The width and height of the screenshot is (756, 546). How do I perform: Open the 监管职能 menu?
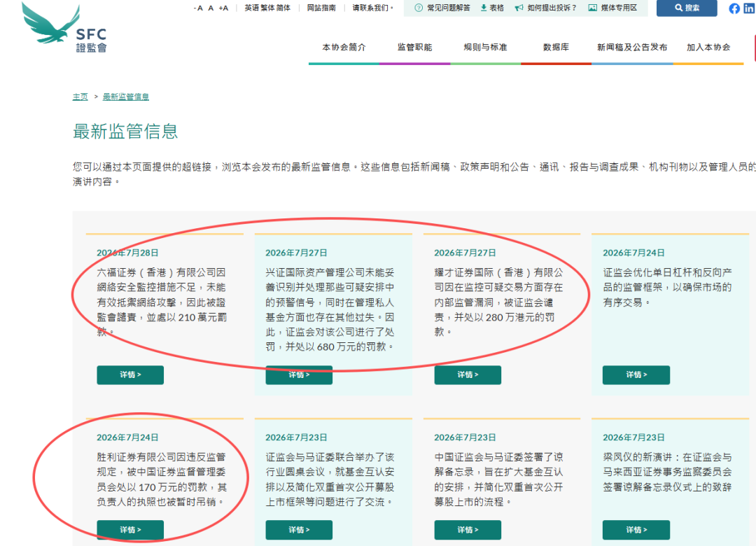(414, 48)
